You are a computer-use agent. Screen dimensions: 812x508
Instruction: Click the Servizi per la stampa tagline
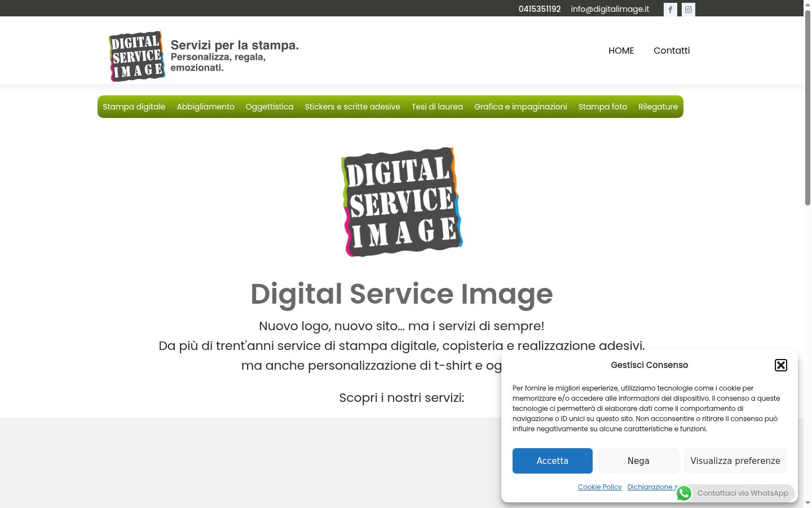(x=235, y=46)
